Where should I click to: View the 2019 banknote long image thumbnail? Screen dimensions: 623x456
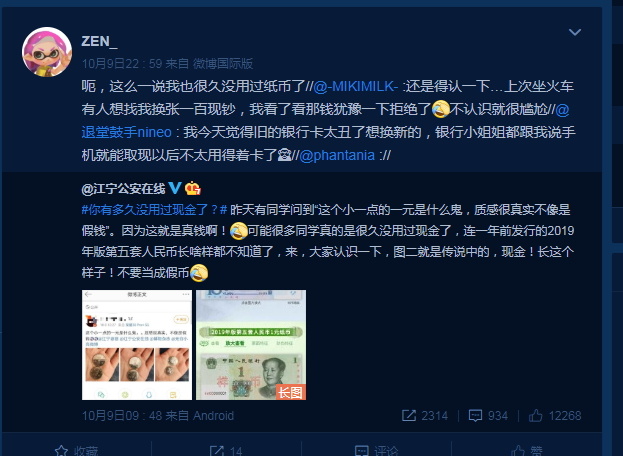point(251,345)
